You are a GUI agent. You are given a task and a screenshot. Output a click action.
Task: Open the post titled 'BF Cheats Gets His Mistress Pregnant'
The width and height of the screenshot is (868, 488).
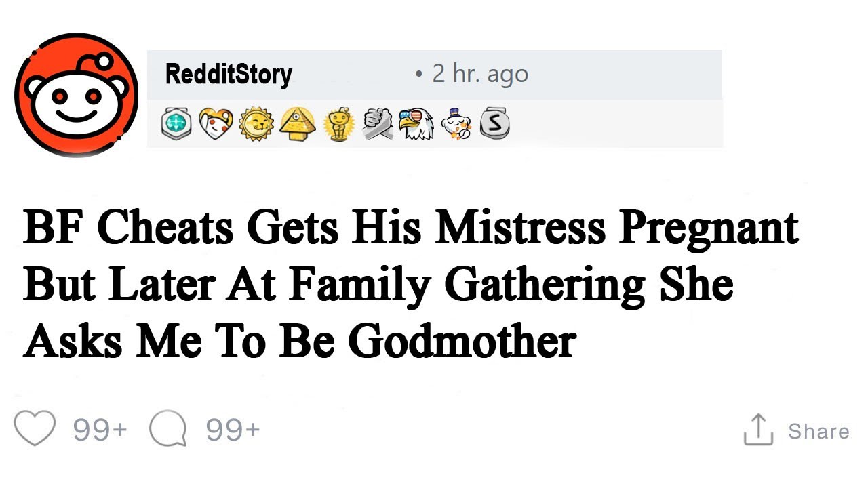tap(410, 228)
